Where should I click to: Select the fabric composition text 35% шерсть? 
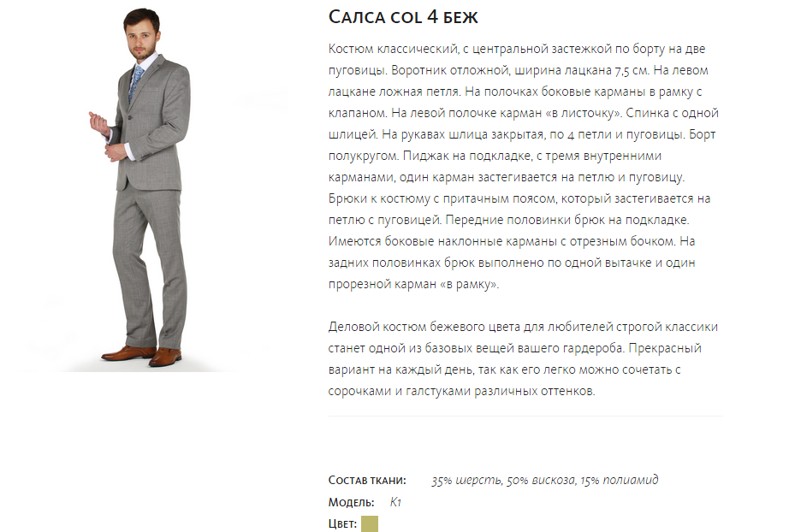pos(466,480)
